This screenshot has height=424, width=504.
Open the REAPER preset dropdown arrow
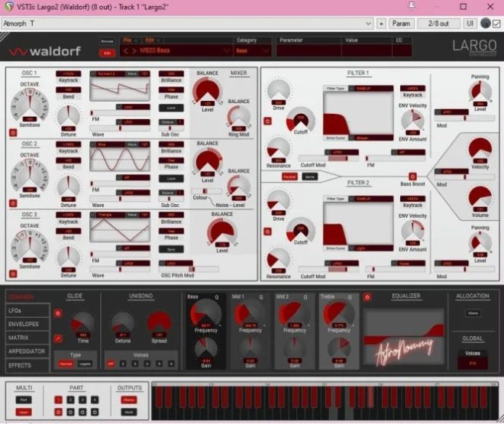coord(368,24)
